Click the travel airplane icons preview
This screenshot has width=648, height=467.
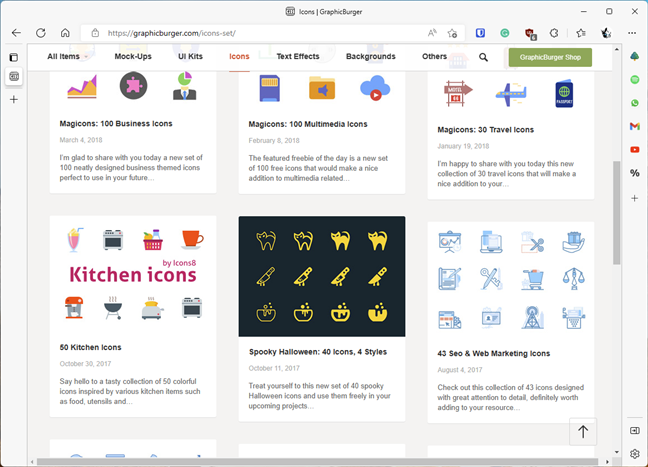(x=511, y=93)
